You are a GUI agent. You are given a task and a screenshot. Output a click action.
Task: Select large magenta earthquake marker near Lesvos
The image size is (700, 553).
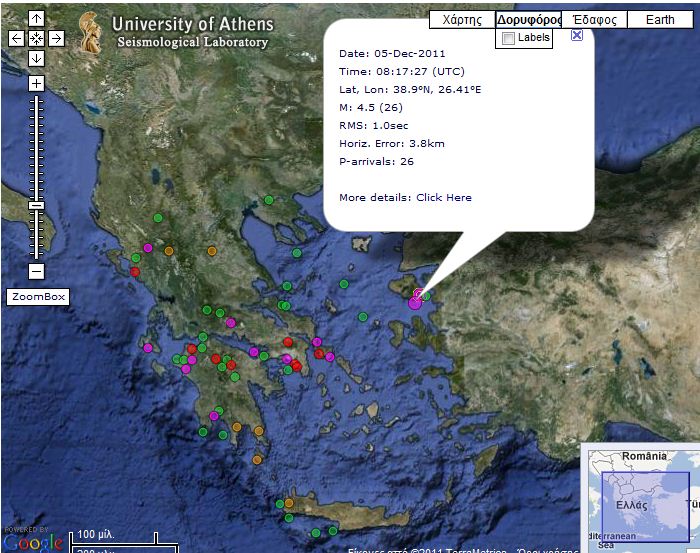pos(415,303)
